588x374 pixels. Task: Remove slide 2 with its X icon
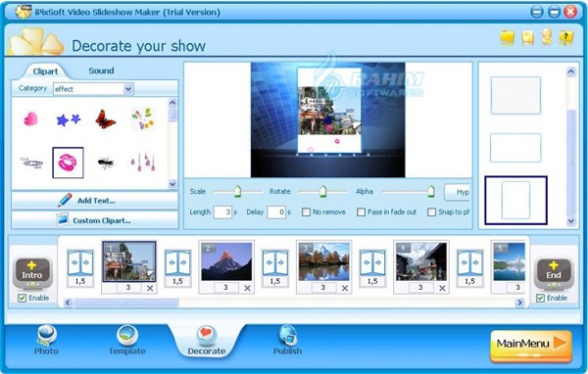pyautogui.click(x=248, y=288)
